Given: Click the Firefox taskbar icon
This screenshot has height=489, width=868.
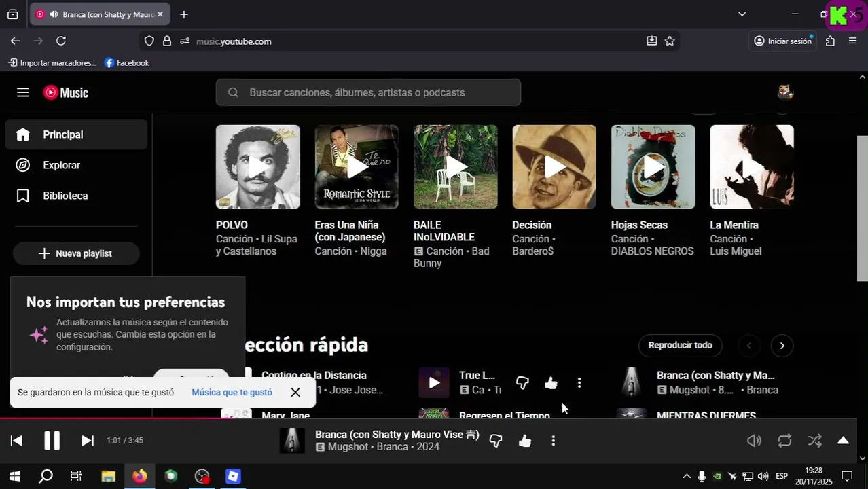Looking at the screenshot, I should [x=139, y=476].
